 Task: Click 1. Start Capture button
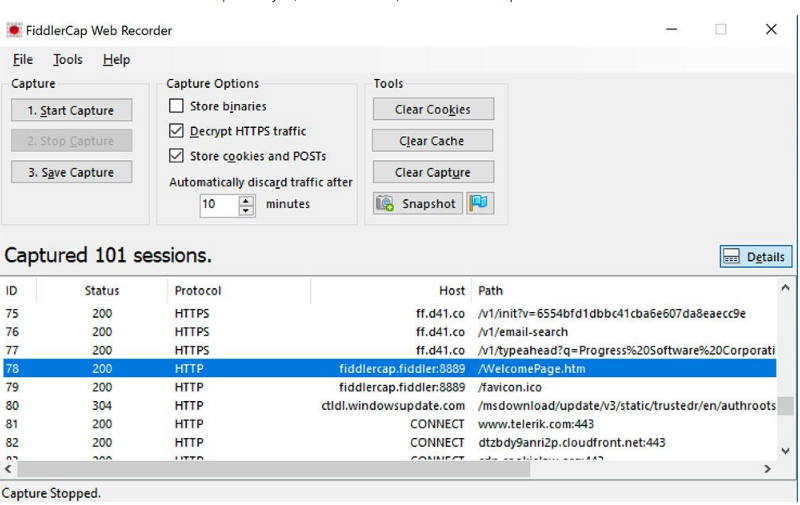tap(71, 110)
